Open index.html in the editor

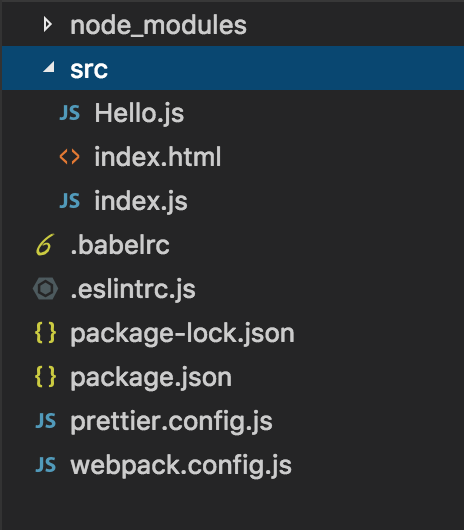click(x=158, y=156)
